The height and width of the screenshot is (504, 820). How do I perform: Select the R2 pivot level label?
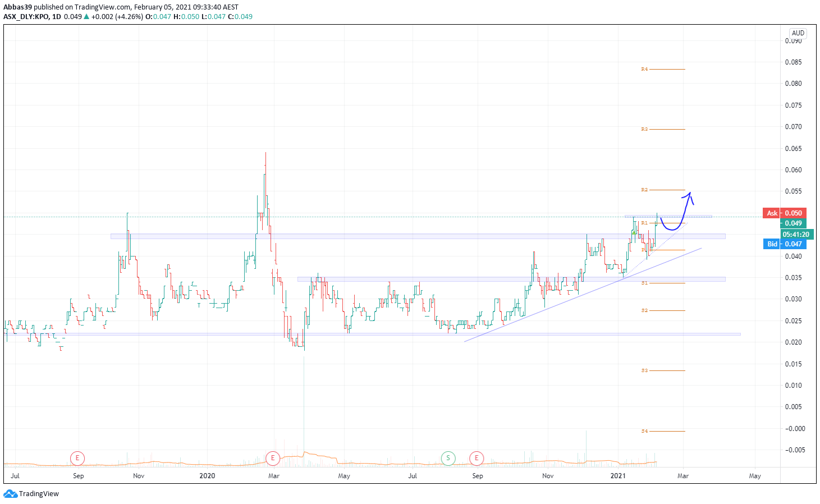tap(644, 190)
